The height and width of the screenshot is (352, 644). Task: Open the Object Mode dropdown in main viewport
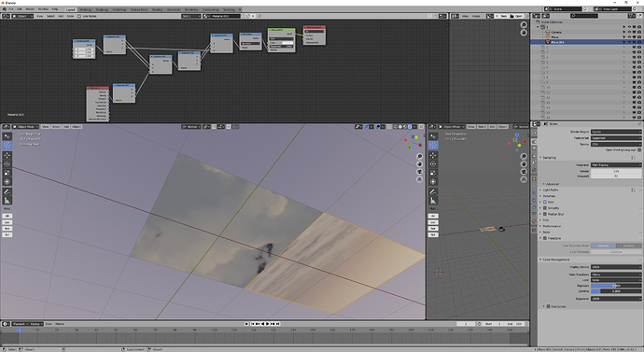click(26, 127)
